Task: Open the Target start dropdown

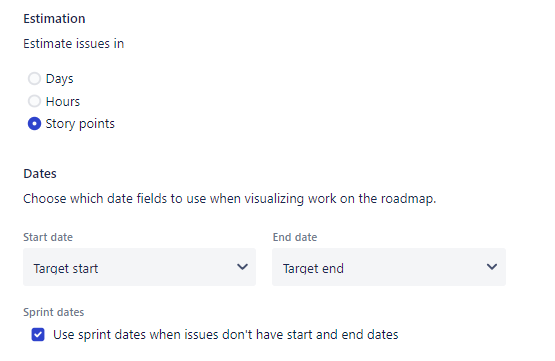Action: (139, 267)
